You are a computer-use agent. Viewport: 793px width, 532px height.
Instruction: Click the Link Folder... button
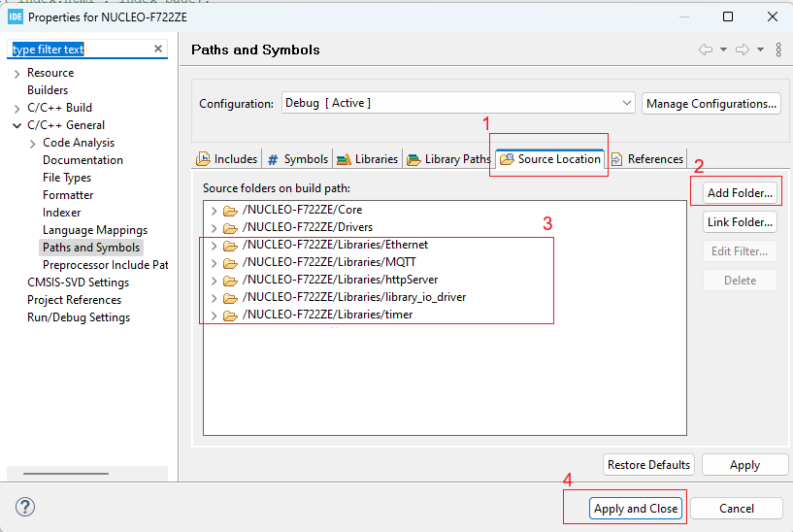[740, 222]
